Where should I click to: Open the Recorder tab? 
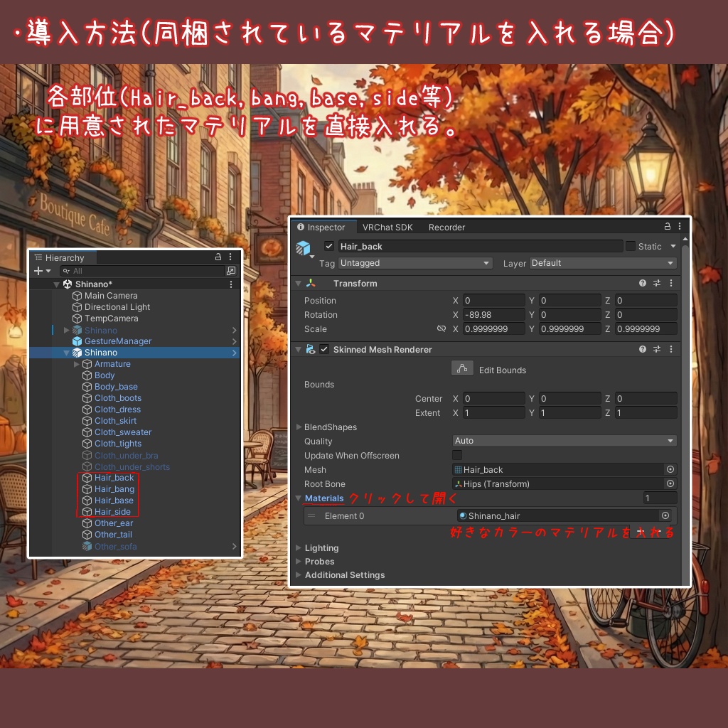(x=446, y=227)
